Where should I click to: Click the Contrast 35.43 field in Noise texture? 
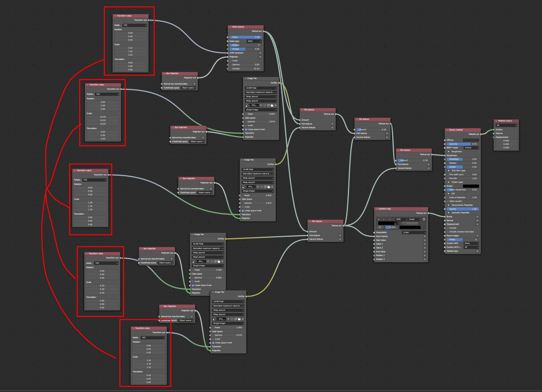coord(246,69)
